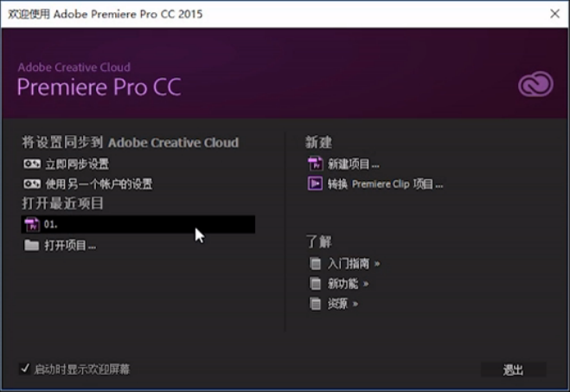Select 转换 Premiere Clip 项目...
Screen dimensions: 570x392
click(x=385, y=184)
